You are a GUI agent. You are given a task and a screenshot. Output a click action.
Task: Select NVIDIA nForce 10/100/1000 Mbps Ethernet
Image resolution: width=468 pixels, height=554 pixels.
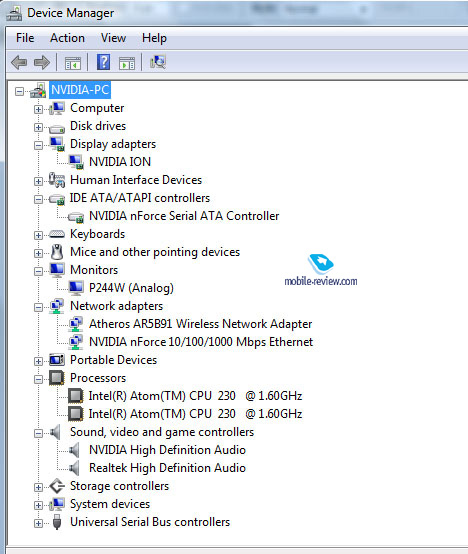point(201,342)
